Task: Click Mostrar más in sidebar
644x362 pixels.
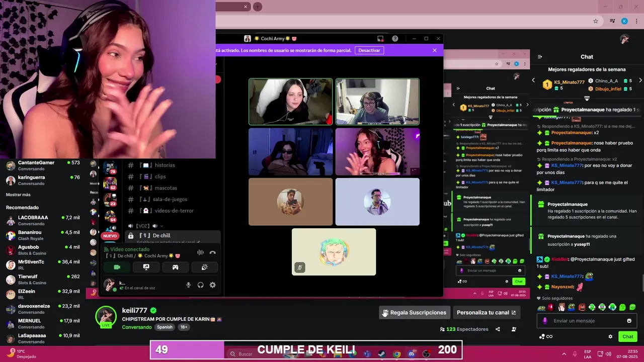Action: coord(18,195)
